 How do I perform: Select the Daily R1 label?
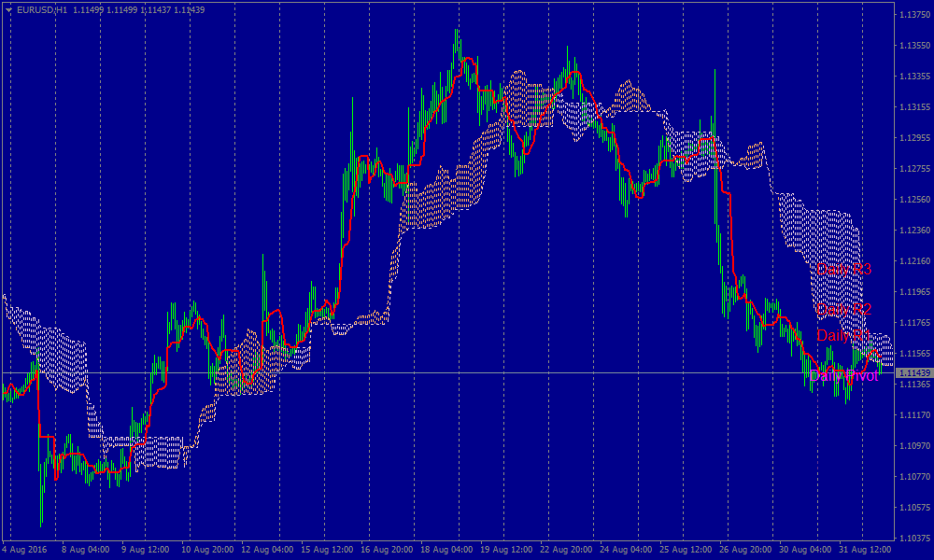(x=842, y=335)
